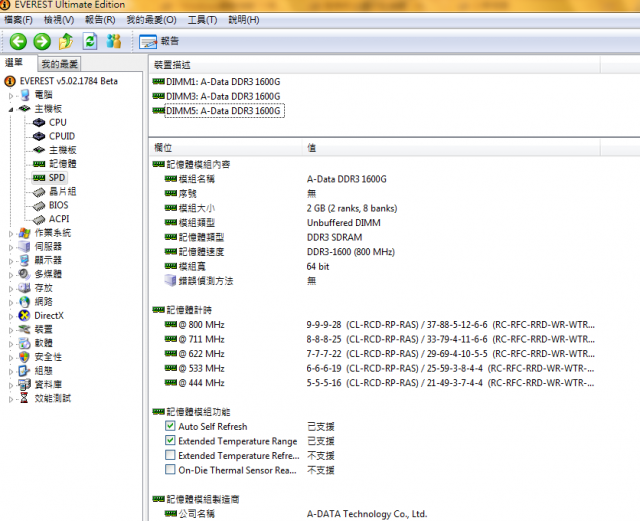Viewport: 640px width, 521px height.
Task: Expand the 多媒體 tree node
Action: pyautogui.click(x=11, y=275)
